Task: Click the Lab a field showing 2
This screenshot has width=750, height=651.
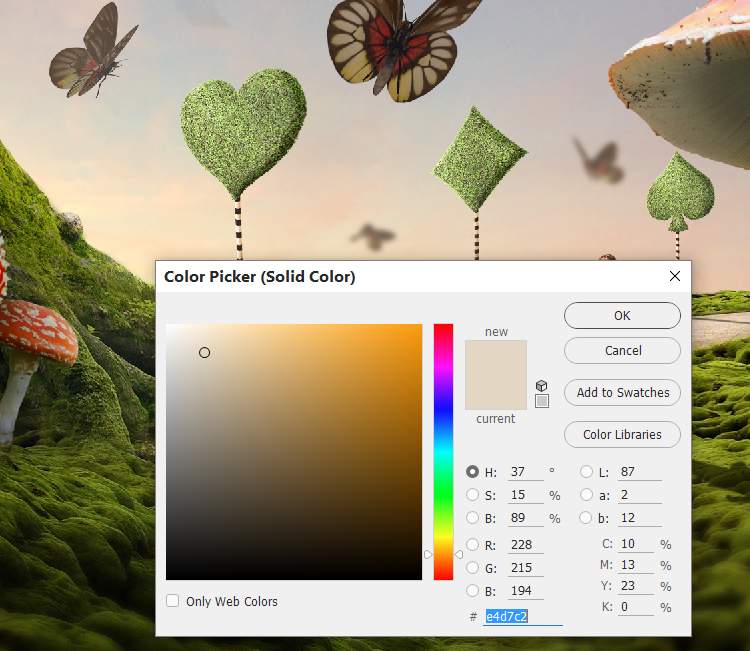Action: click(640, 495)
